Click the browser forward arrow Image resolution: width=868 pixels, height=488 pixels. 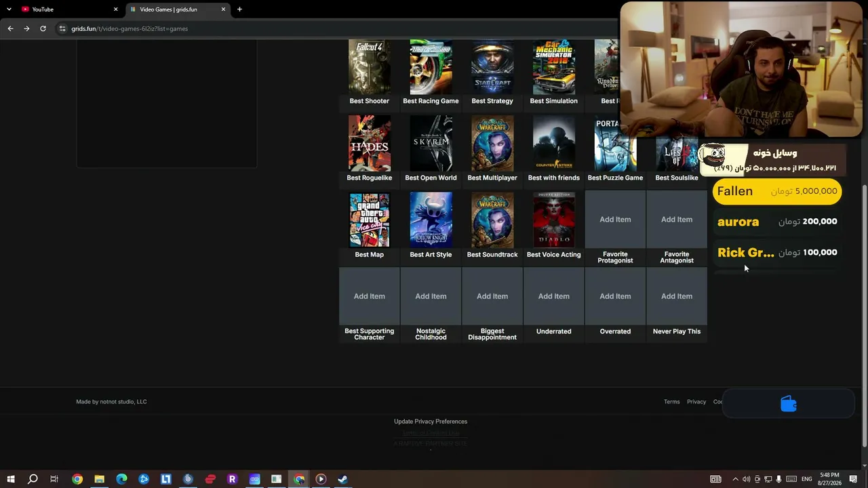[26, 28]
